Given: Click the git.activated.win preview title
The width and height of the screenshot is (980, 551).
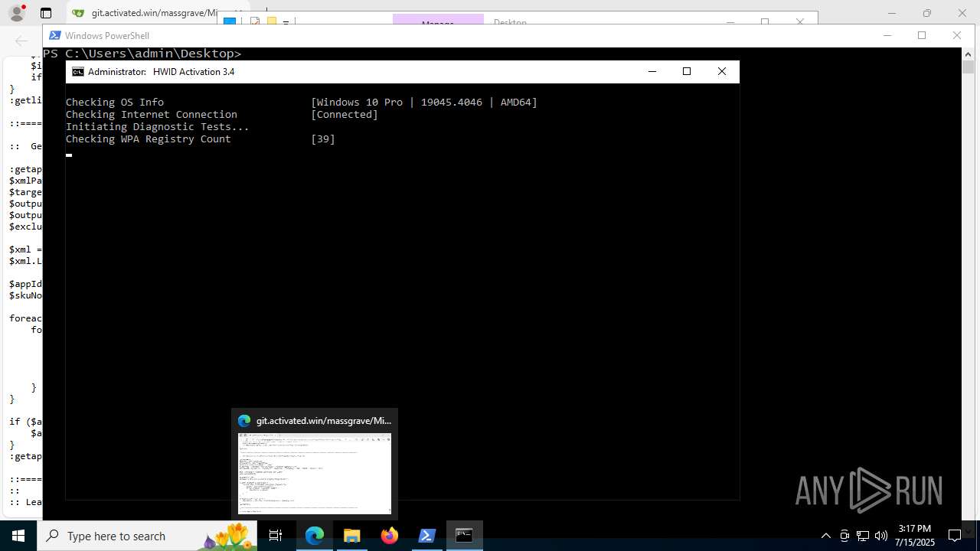Looking at the screenshot, I should coord(324,420).
